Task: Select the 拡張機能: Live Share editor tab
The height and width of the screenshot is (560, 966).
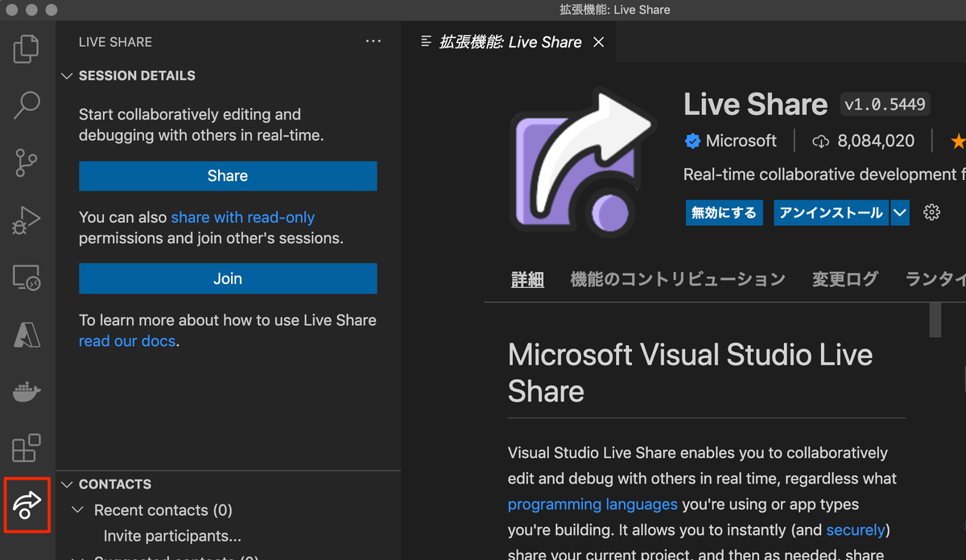Action: click(x=510, y=42)
